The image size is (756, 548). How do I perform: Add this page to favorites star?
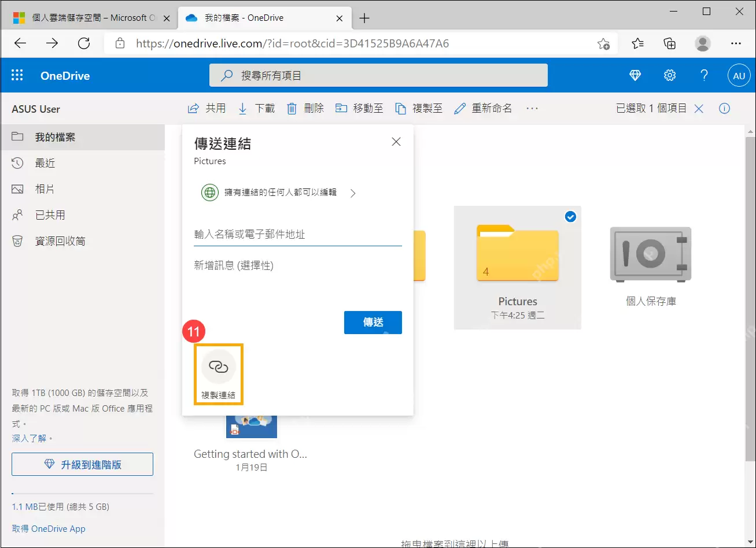pyautogui.click(x=603, y=43)
